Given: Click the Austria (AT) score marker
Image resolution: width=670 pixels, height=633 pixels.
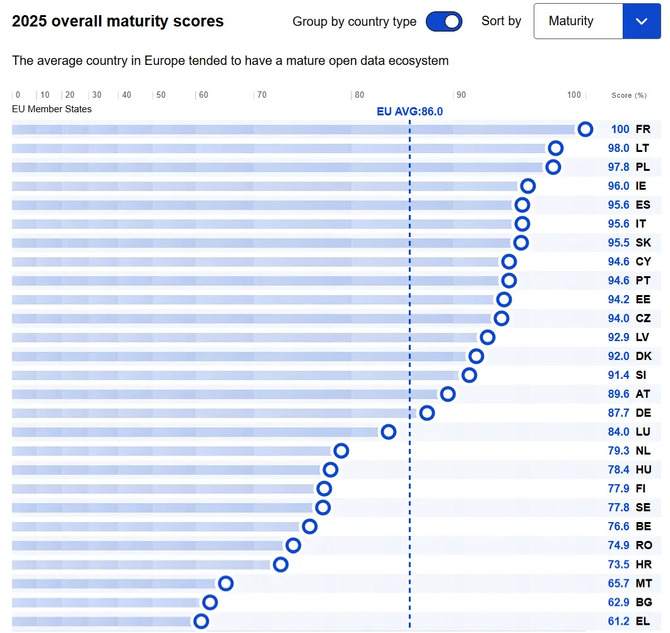Looking at the screenshot, I should pos(448,394).
